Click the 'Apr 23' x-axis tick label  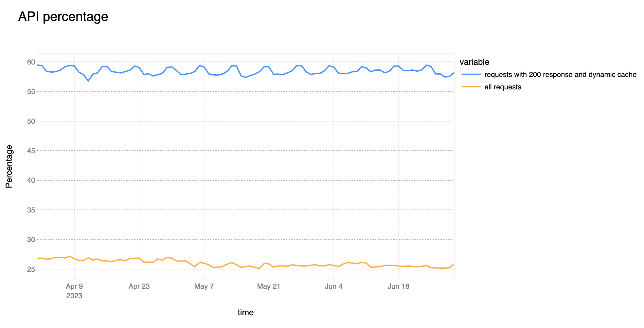coord(139,286)
